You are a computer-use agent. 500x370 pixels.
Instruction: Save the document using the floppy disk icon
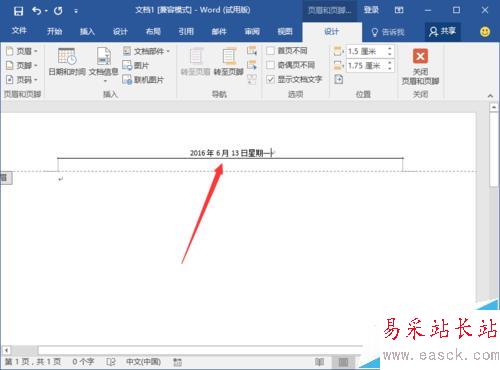click(x=18, y=11)
